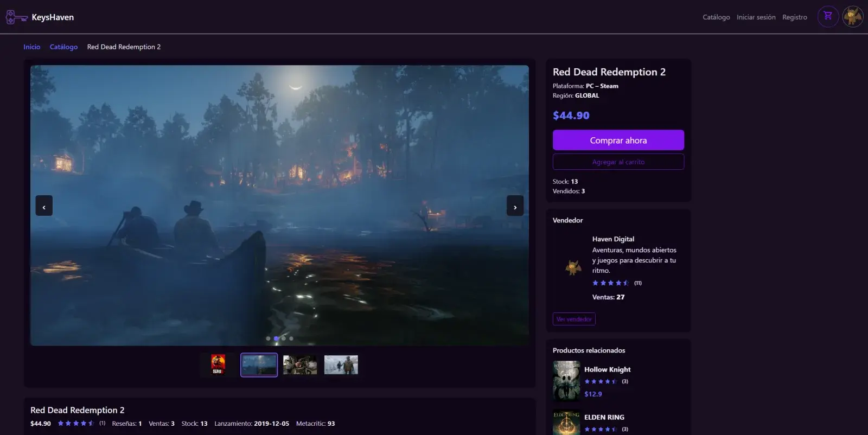
Task: Open Catálogo breadcrumb link
Action: pyautogui.click(x=63, y=47)
